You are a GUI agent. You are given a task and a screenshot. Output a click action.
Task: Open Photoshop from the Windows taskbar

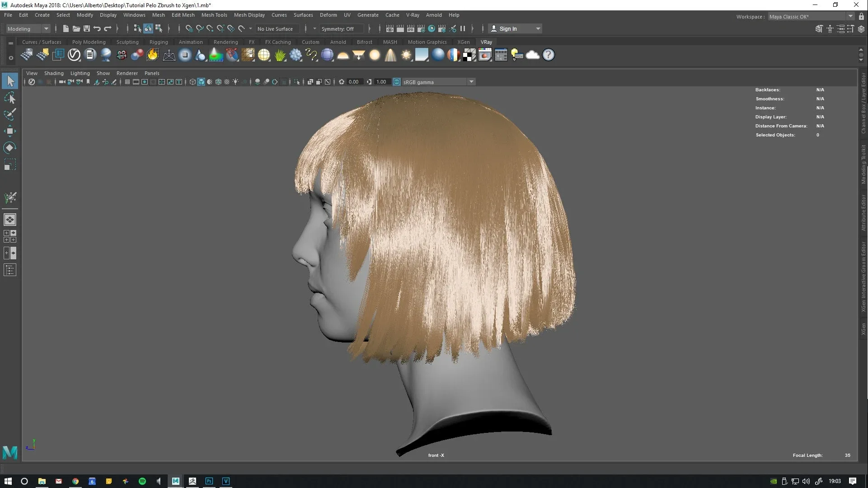[x=209, y=481]
